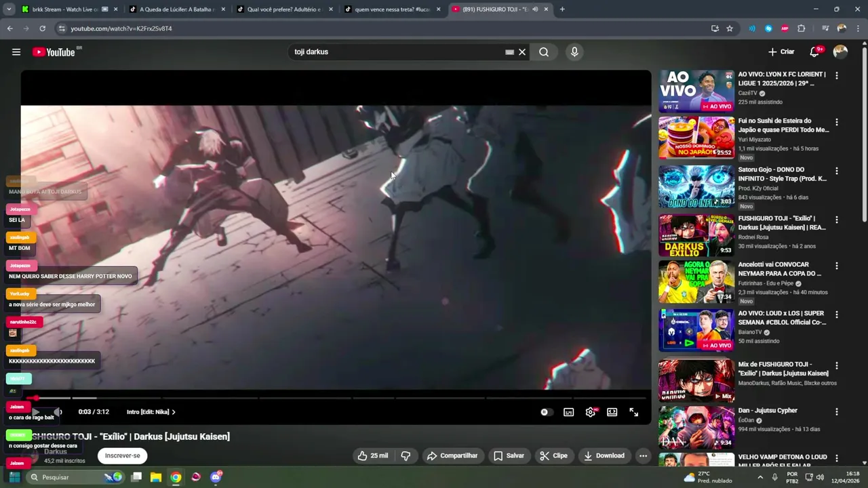Click the youtube.com address bar URL
This screenshot has width=868, height=488.
point(121,28)
